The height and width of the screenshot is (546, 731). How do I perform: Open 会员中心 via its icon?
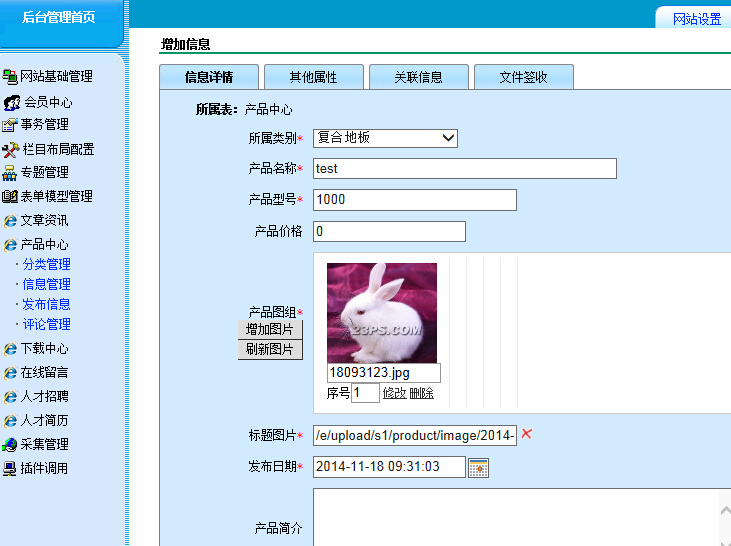pyautogui.click(x=12, y=102)
